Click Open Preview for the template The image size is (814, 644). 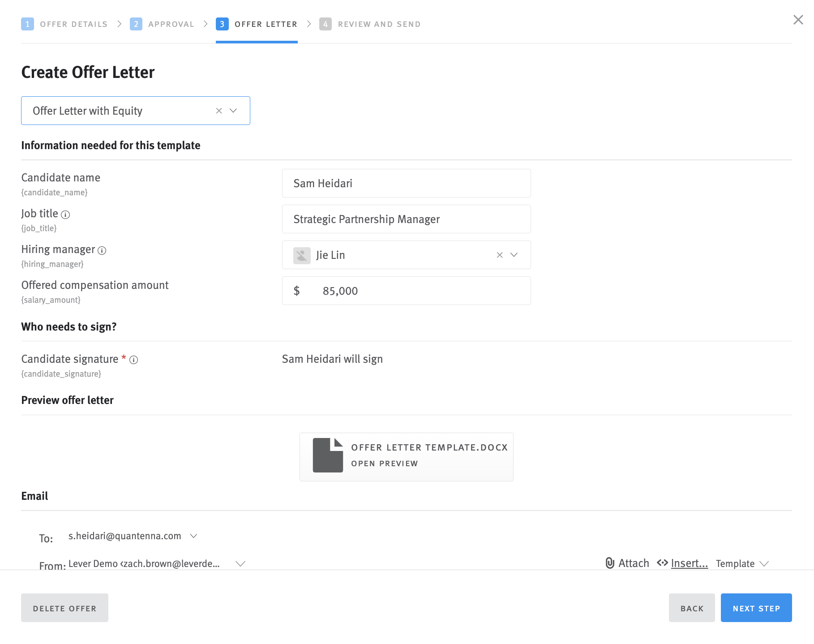click(384, 464)
